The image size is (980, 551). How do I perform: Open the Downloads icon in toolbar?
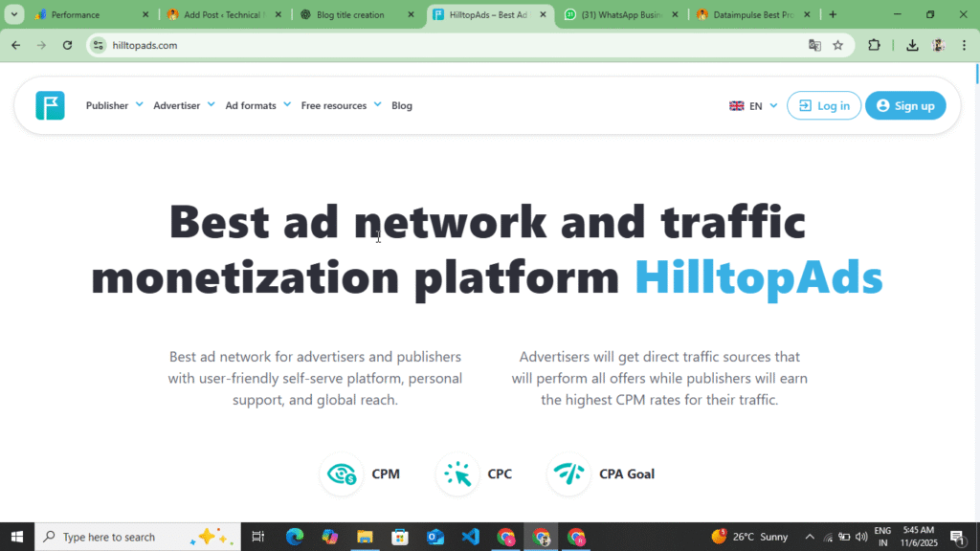(912, 45)
